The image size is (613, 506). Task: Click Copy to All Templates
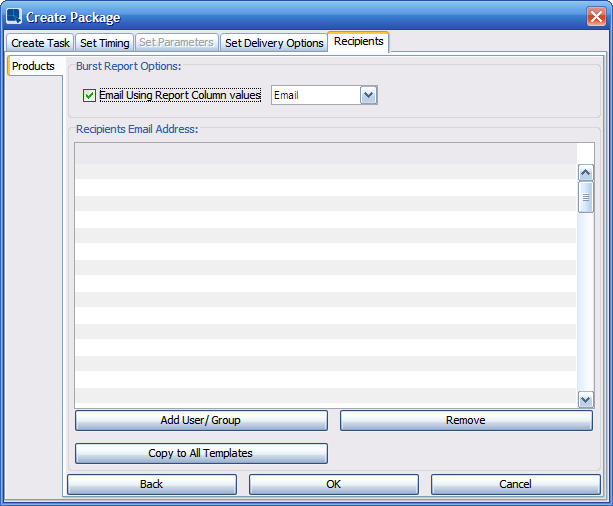201,453
